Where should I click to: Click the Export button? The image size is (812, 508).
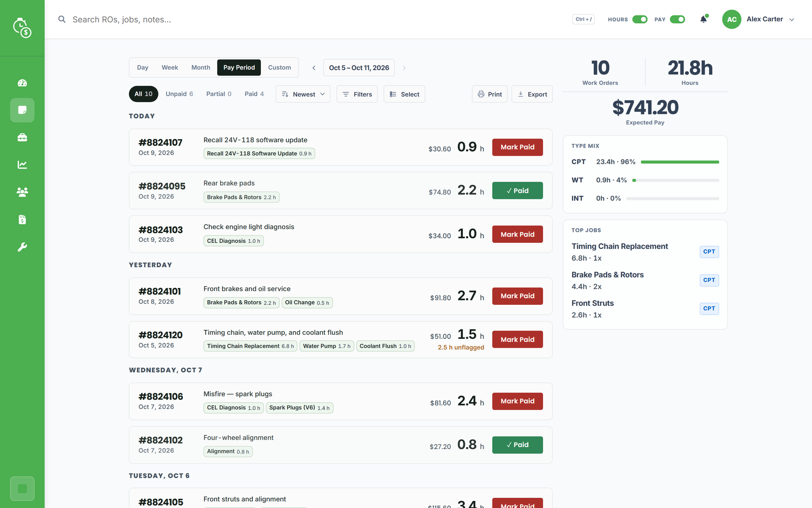coord(532,94)
